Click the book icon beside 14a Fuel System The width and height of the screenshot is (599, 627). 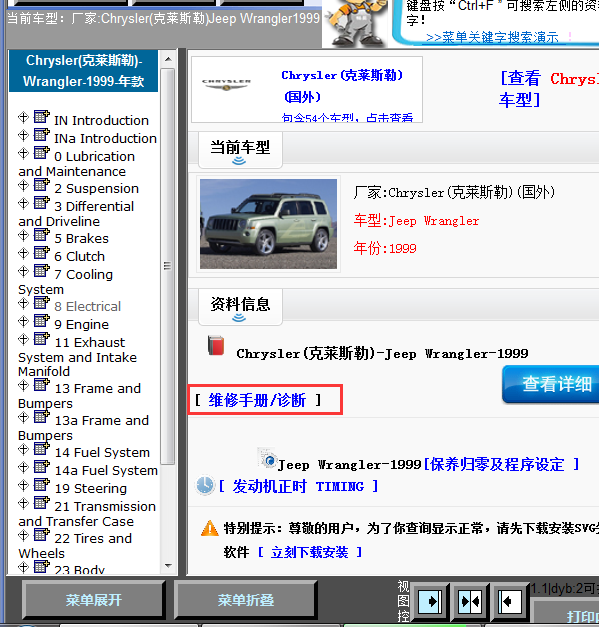pyautogui.click(x=42, y=467)
